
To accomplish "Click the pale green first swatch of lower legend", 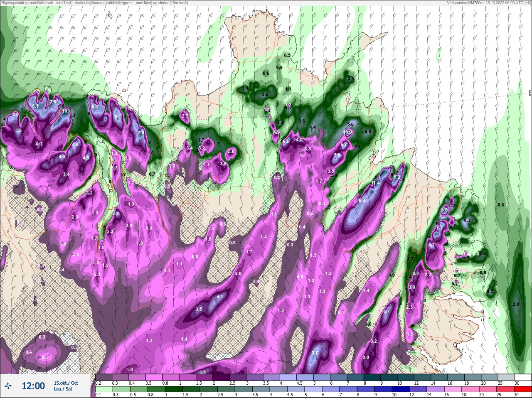I will 103,389.
